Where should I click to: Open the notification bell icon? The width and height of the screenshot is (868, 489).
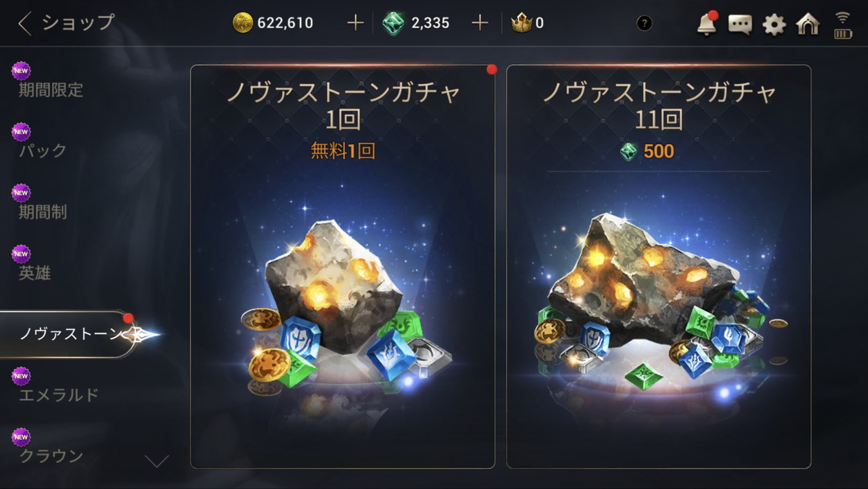coord(706,24)
